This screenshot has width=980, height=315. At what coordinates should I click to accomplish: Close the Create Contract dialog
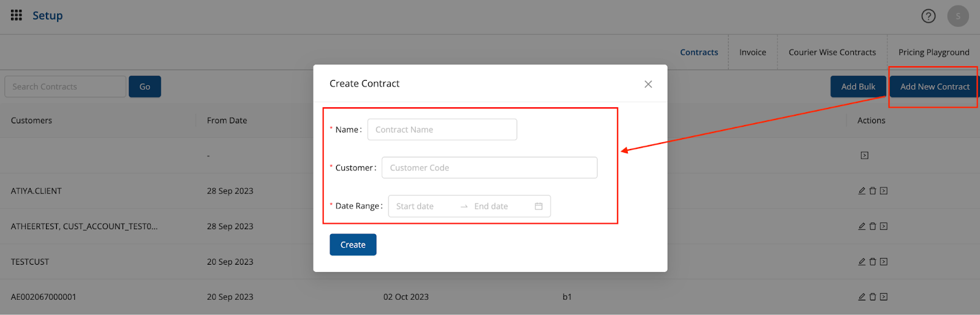[x=648, y=84]
